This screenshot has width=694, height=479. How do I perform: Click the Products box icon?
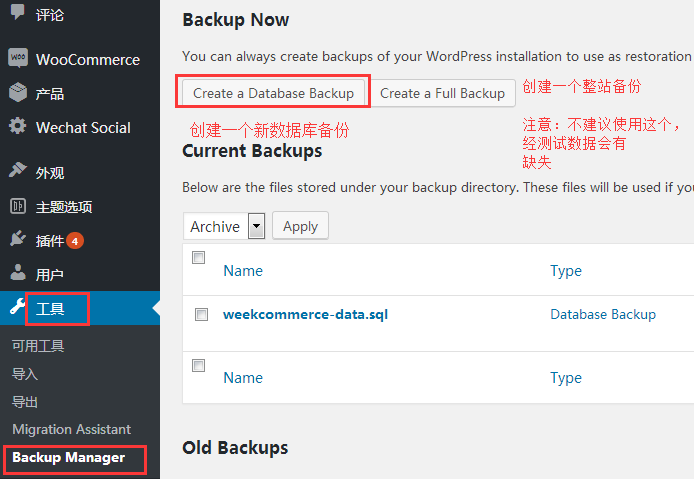tap(18, 92)
